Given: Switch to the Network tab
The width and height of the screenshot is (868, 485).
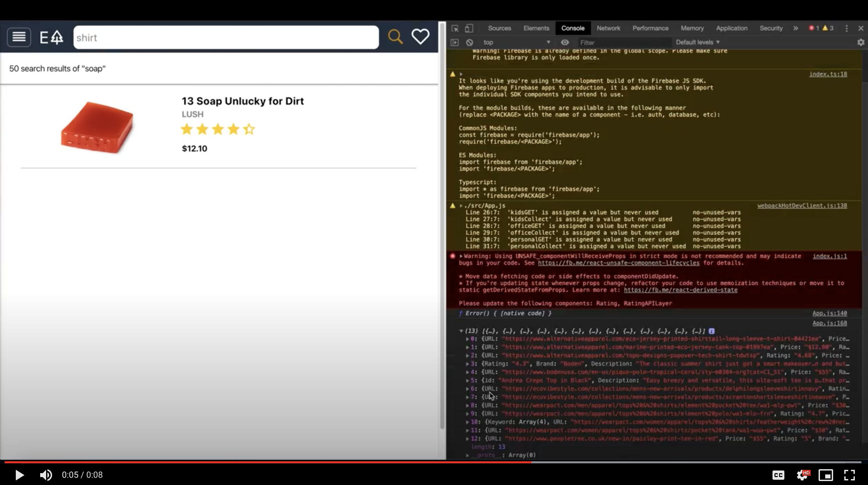Looking at the screenshot, I should pos(608,28).
